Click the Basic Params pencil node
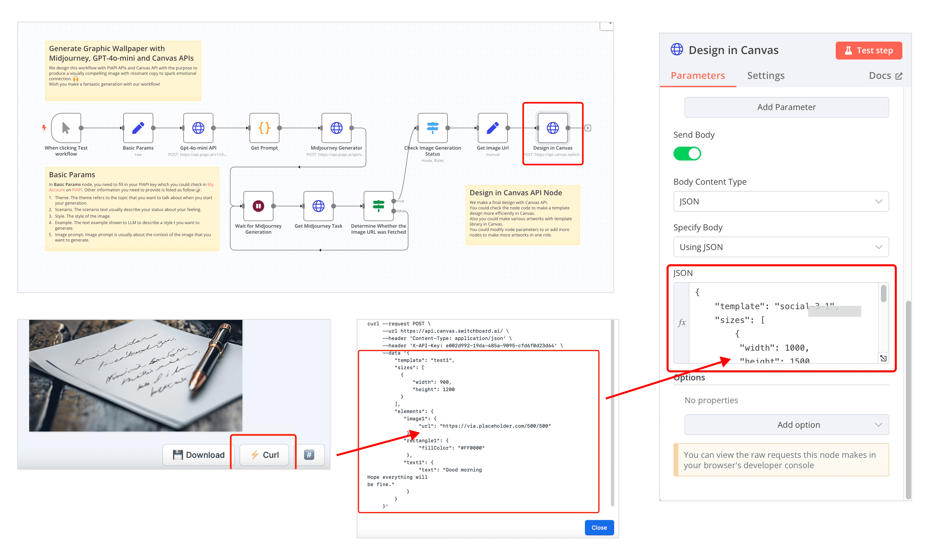 pos(138,128)
